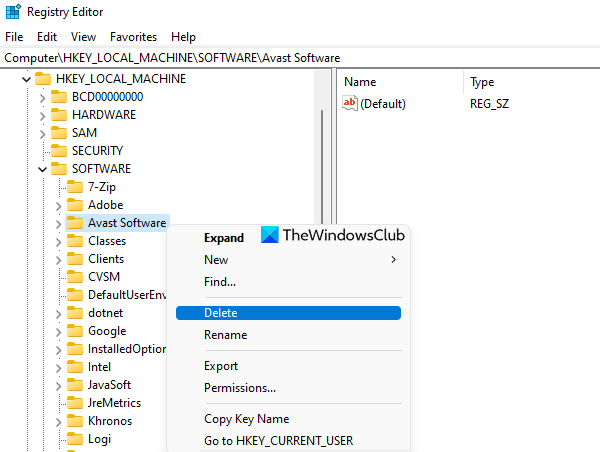Click the REG_SZ type cell
The height and width of the screenshot is (452, 600).
point(489,104)
